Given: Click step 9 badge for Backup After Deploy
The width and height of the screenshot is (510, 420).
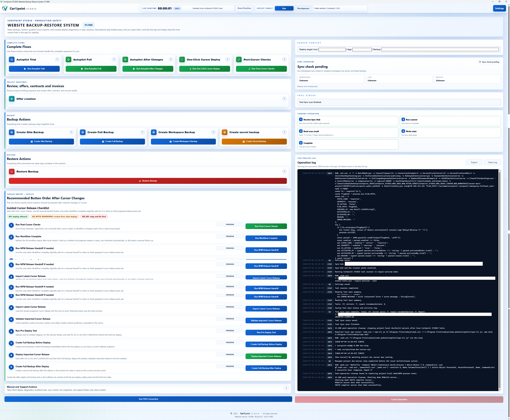Looking at the screenshot, I should [11, 367].
